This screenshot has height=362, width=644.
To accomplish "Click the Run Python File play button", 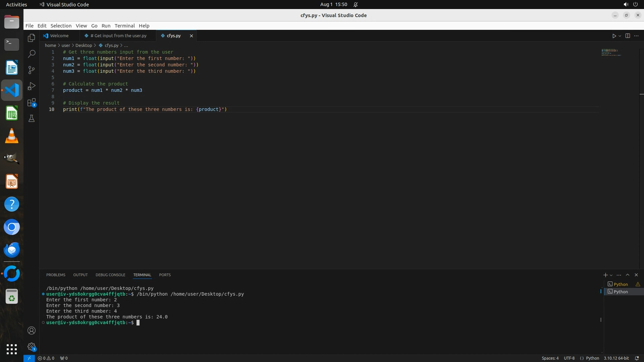I will (x=614, y=36).
